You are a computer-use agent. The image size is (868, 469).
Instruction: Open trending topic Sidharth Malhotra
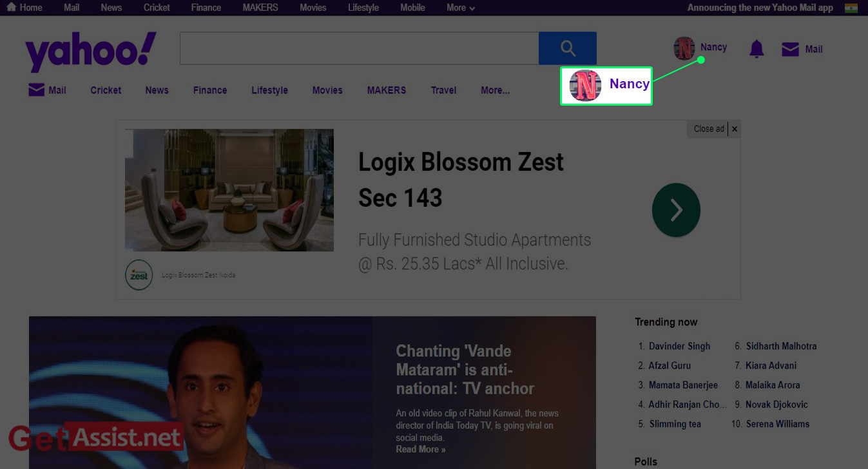[781, 346]
